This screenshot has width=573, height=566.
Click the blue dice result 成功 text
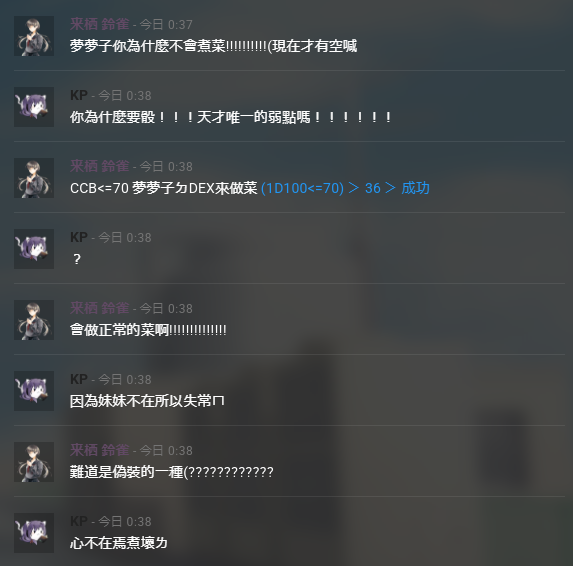pos(415,188)
